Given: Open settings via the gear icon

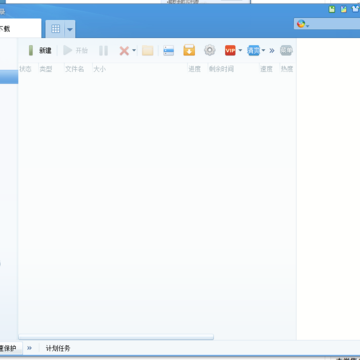Looking at the screenshot, I should click(210, 50).
